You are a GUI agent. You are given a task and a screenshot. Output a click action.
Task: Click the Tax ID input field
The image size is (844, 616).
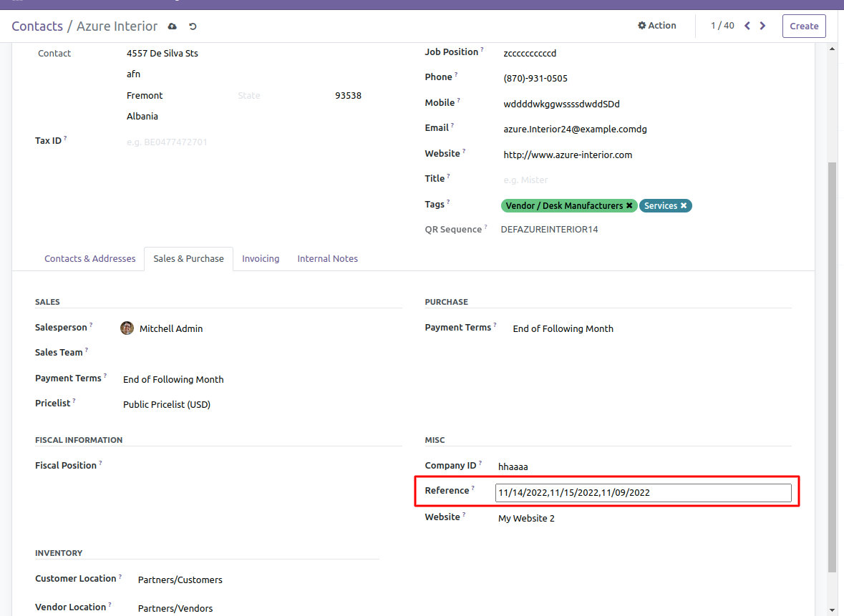(x=258, y=142)
